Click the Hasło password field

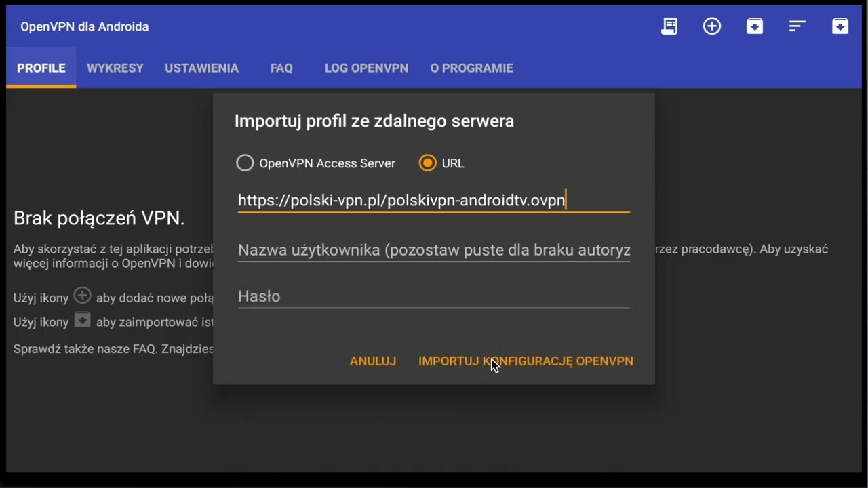click(x=434, y=296)
